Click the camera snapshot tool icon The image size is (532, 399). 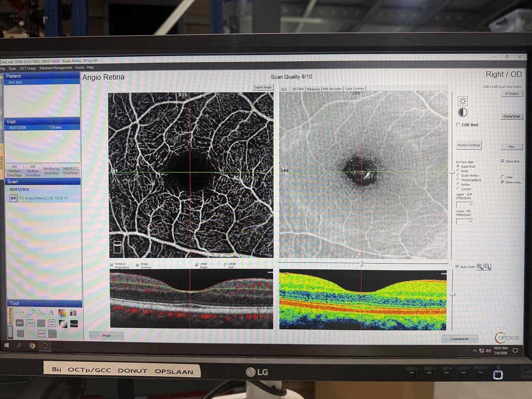click(x=73, y=313)
